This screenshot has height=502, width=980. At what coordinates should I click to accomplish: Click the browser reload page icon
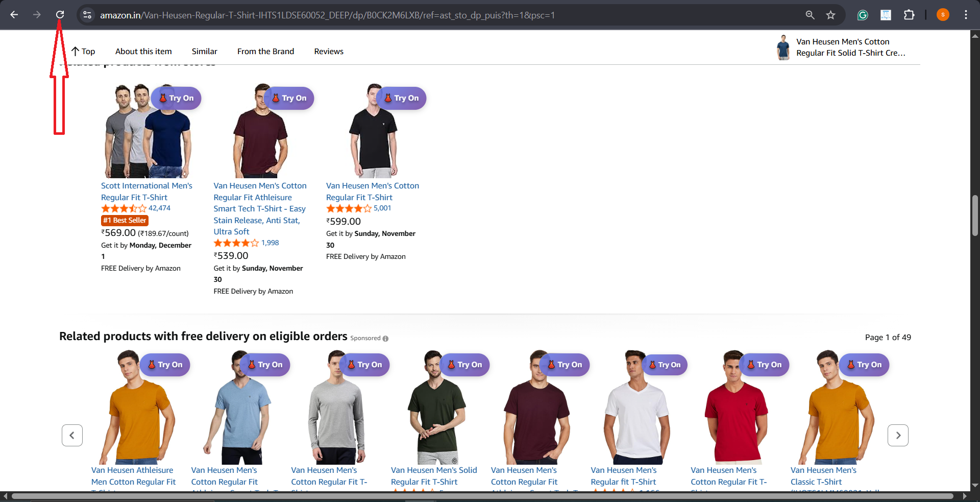(x=60, y=15)
